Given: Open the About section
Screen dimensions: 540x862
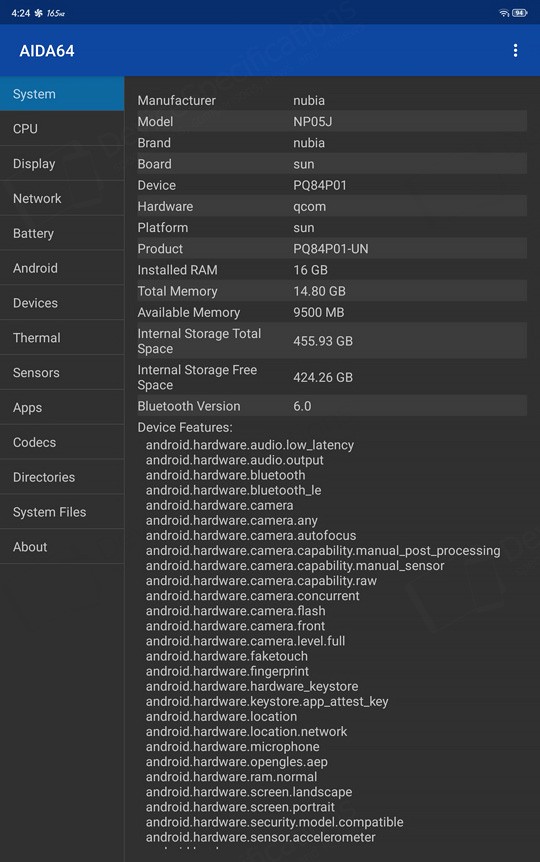Looking at the screenshot, I should pyautogui.click(x=62, y=546).
